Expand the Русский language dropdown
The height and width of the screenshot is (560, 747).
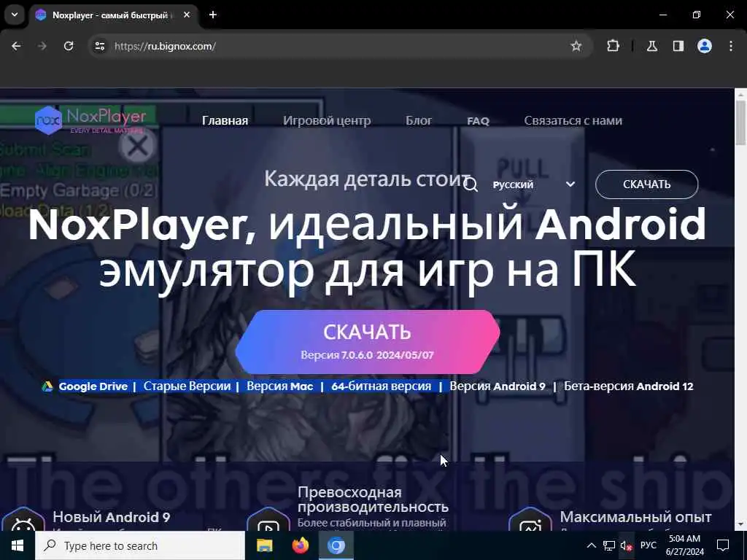pos(533,184)
